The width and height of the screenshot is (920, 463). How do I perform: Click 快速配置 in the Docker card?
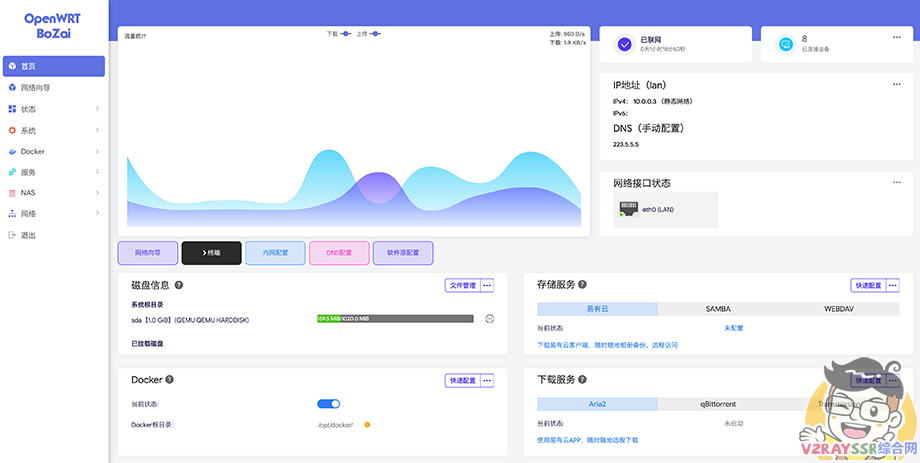click(463, 380)
